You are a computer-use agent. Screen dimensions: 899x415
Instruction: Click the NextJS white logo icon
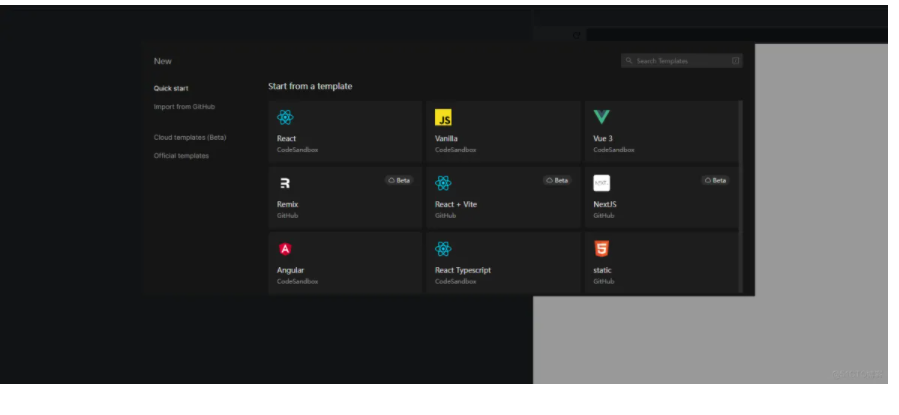pyautogui.click(x=601, y=183)
